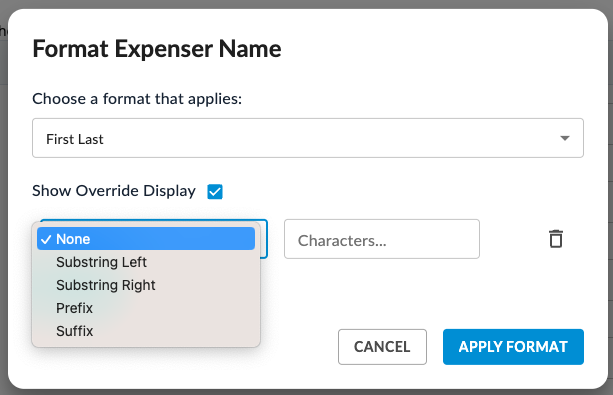Click the checkmark beside None option
The height and width of the screenshot is (395, 613).
[46, 239]
